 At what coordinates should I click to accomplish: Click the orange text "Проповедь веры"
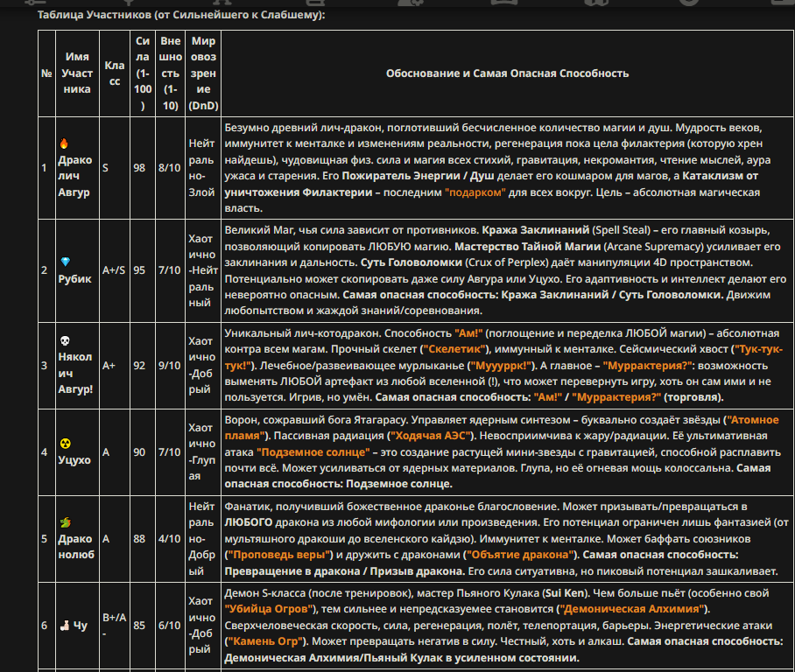(x=278, y=555)
